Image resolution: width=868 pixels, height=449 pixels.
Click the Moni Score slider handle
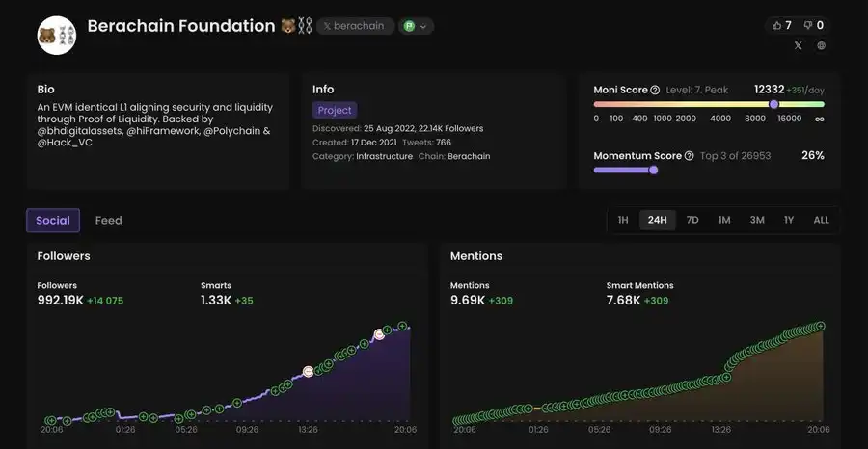tap(773, 104)
